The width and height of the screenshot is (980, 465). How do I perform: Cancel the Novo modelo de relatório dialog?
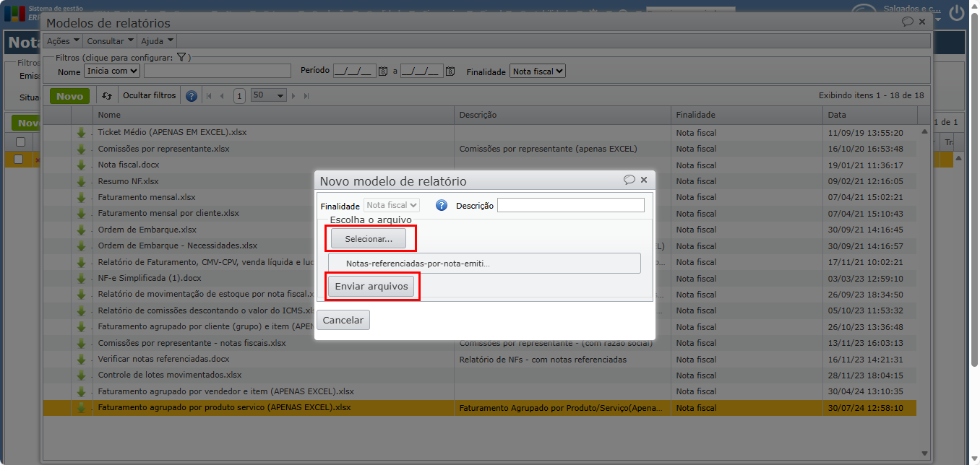(x=343, y=320)
